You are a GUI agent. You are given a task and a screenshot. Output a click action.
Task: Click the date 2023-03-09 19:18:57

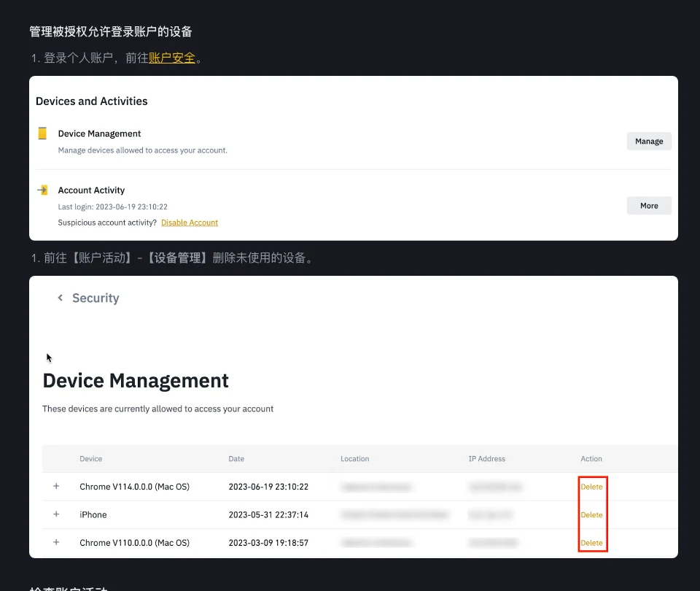268,543
